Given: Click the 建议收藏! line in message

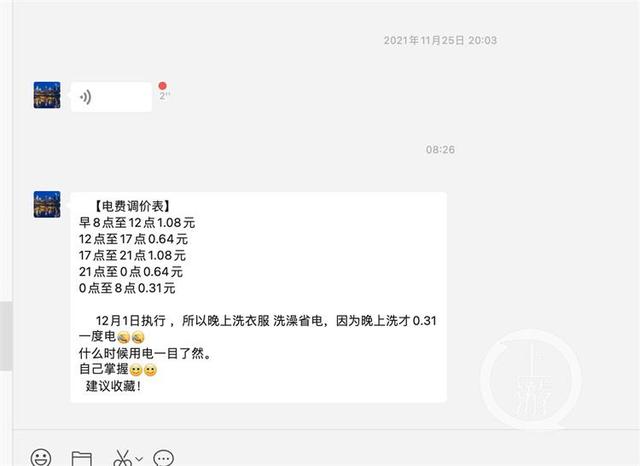Looking at the screenshot, I should [x=113, y=386].
